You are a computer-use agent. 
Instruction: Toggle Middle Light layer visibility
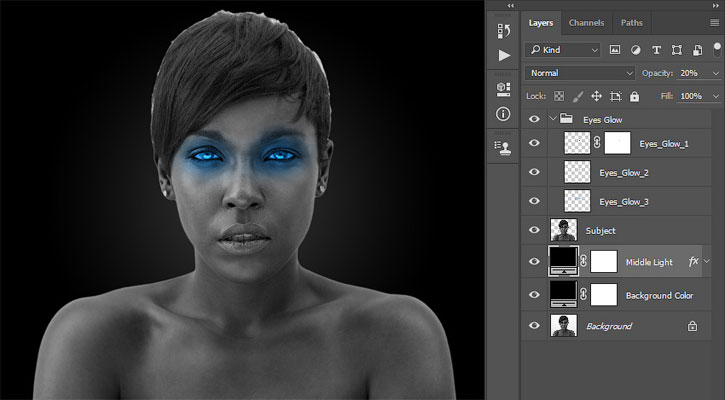click(x=535, y=261)
